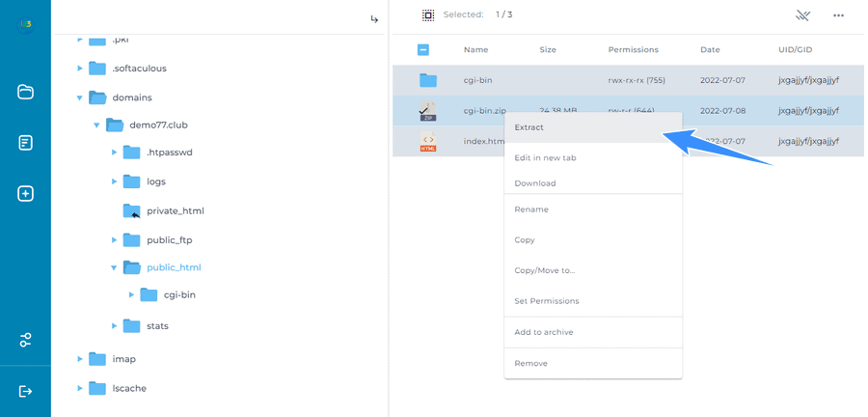Image resolution: width=868 pixels, height=417 pixels.
Task: Toggle the header select-all checkbox
Action: coord(423,50)
